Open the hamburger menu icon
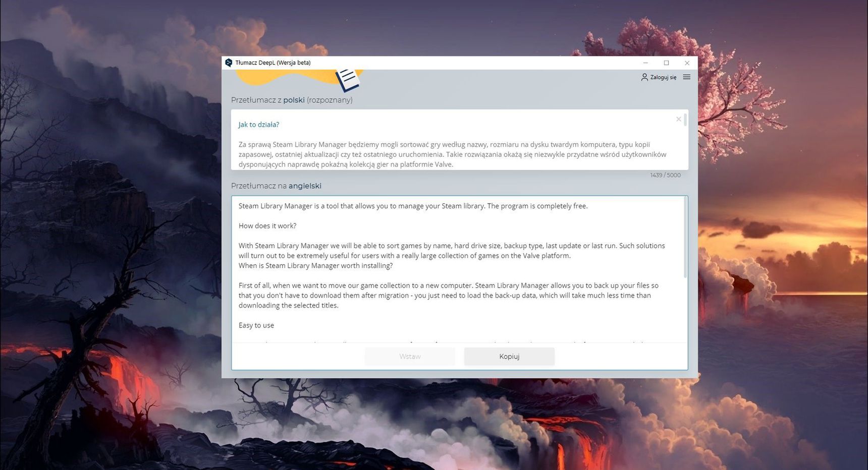This screenshot has width=868, height=470. click(686, 77)
